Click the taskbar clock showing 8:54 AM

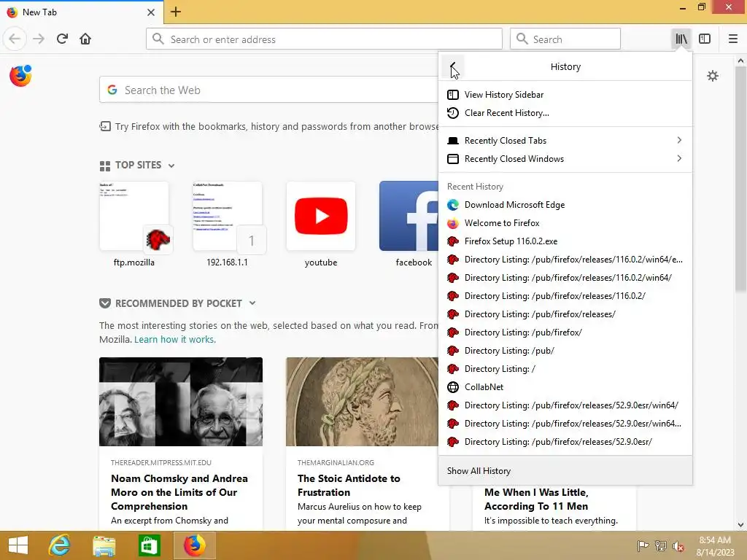tap(715, 545)
